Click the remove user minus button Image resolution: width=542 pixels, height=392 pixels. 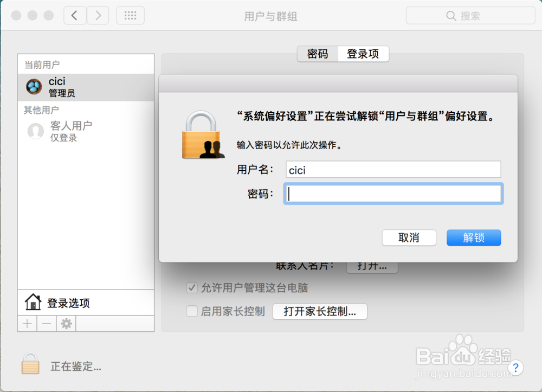47,324
